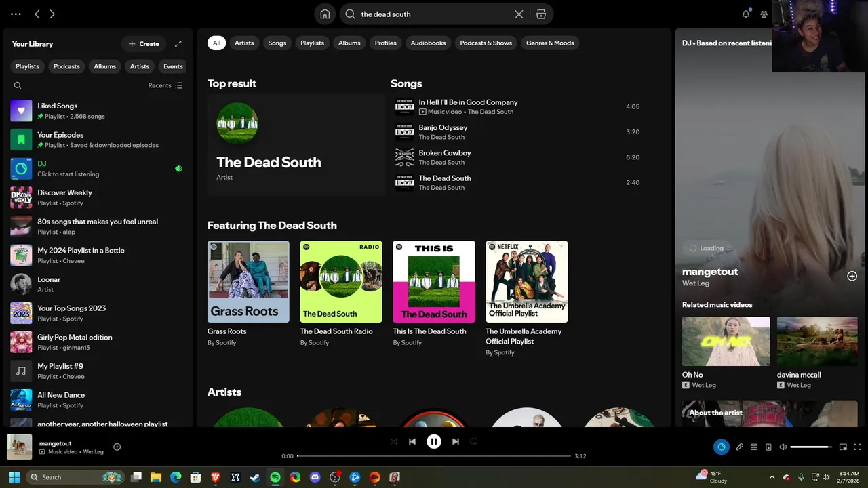The image size is (868, 488).
Task: Search within Your Library
Action: coord(18,85)
